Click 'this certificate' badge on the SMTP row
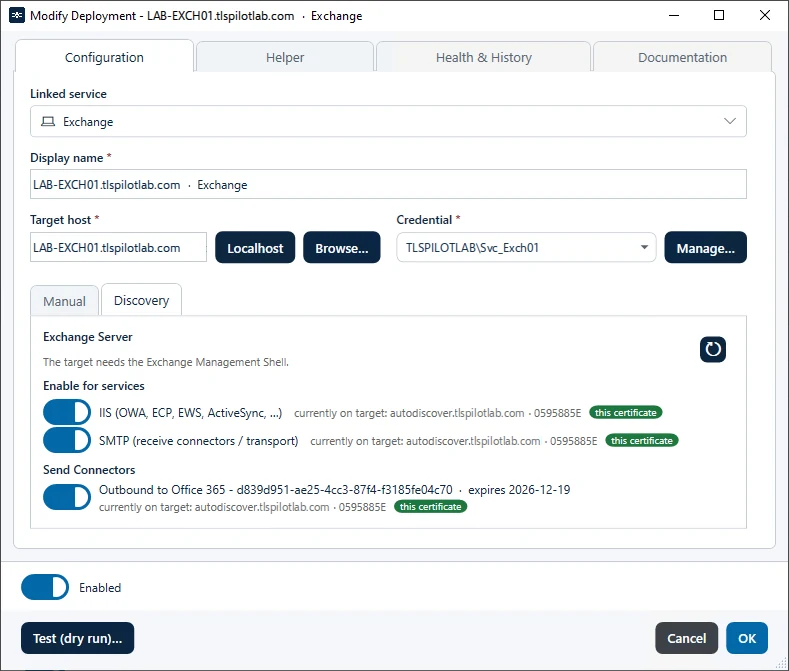The image size is (789, 671). coord(642,440)
